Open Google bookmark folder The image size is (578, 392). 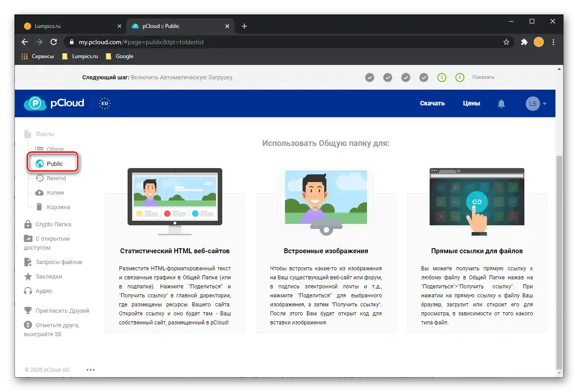tap(119, 56)
